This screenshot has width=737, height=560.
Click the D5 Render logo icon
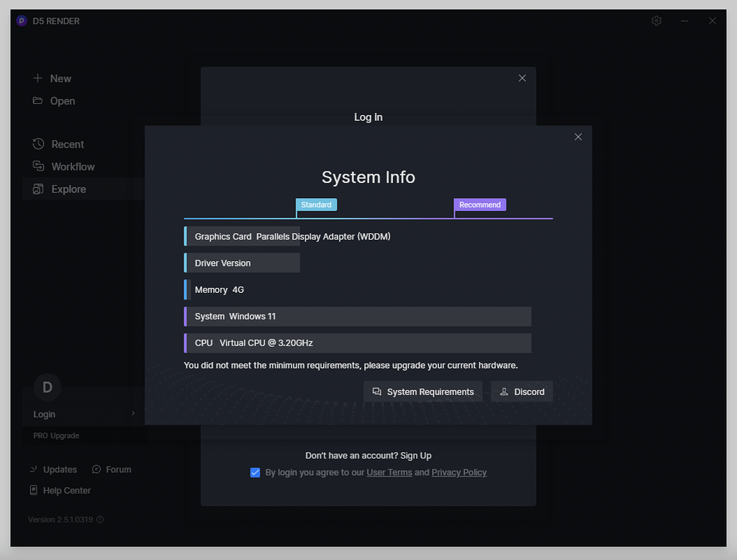point(22,21)
